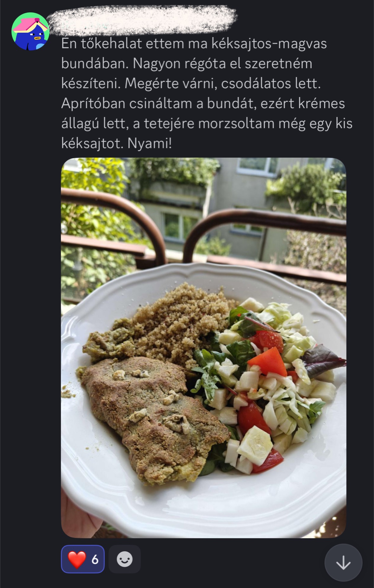Click the word Nyami! in the message
374x588 pixels.
tap(149, 143)
